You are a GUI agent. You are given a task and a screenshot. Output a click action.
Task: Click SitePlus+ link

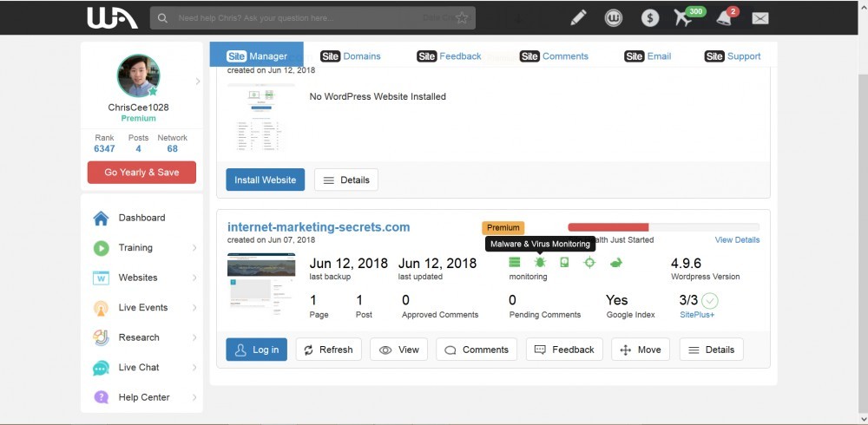(697, 314)
